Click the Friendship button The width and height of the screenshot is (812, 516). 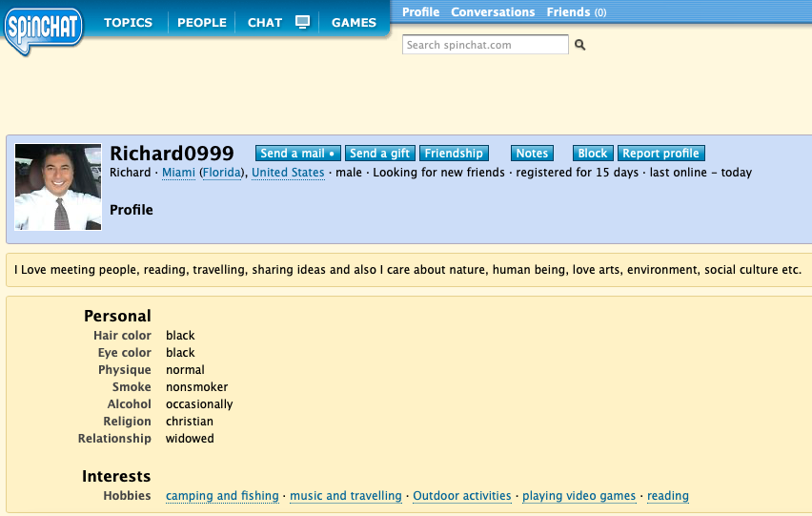click(454, 154)
